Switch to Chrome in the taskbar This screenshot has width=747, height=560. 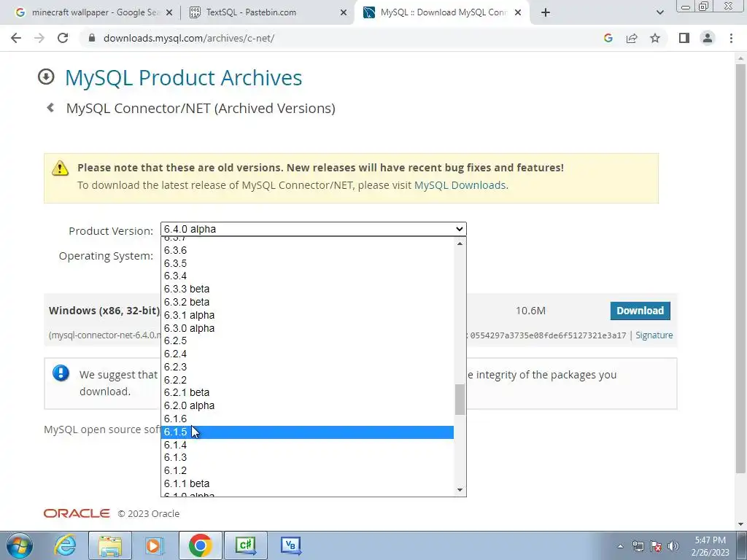200,545
